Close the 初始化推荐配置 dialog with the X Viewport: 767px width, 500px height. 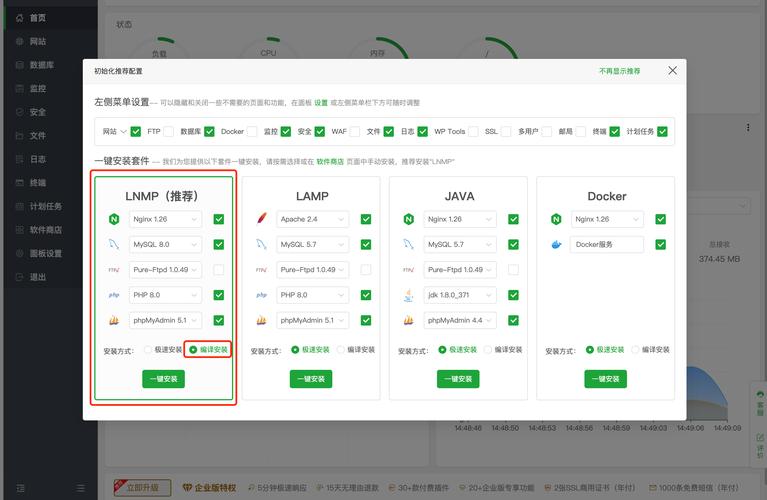[x=672, y=70]
